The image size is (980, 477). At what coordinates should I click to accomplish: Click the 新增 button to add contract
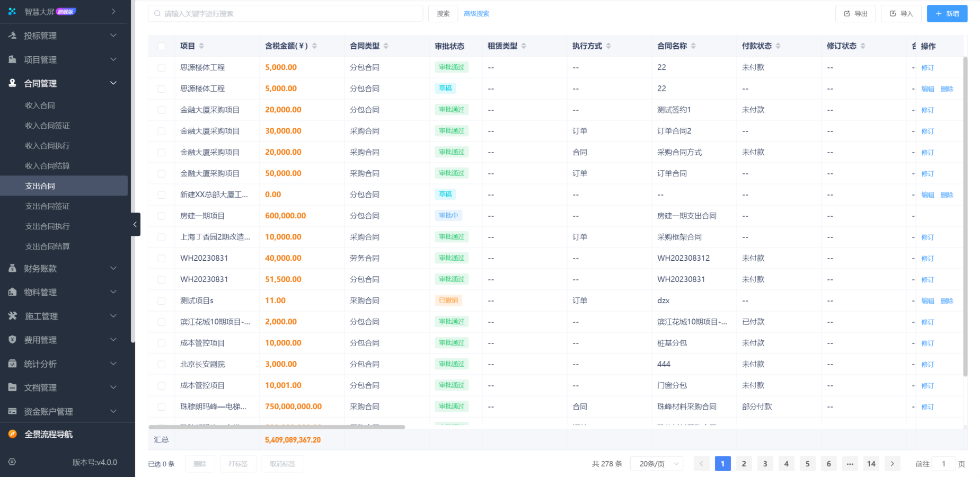[947, 13]
